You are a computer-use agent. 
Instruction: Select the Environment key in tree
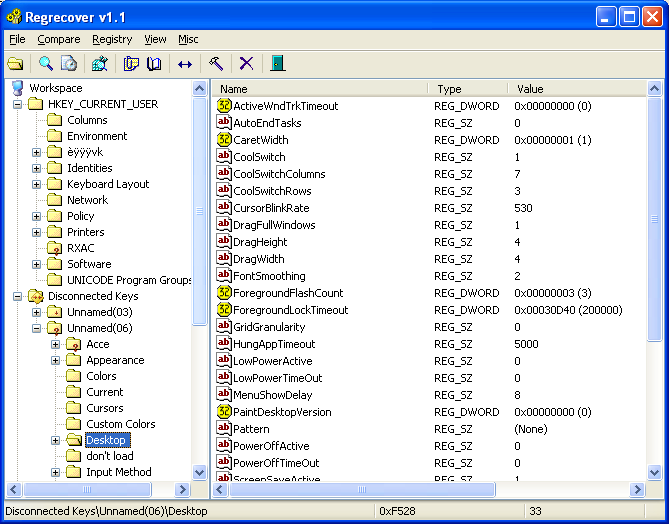tap(97, 136)
